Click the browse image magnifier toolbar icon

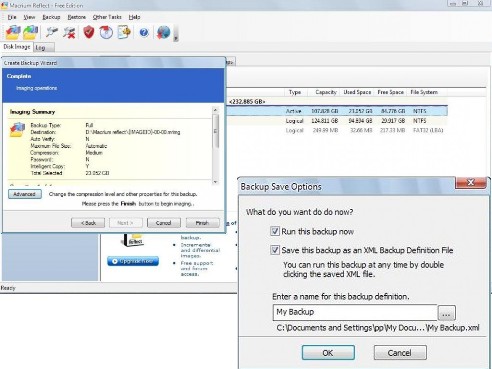point(52,32)
